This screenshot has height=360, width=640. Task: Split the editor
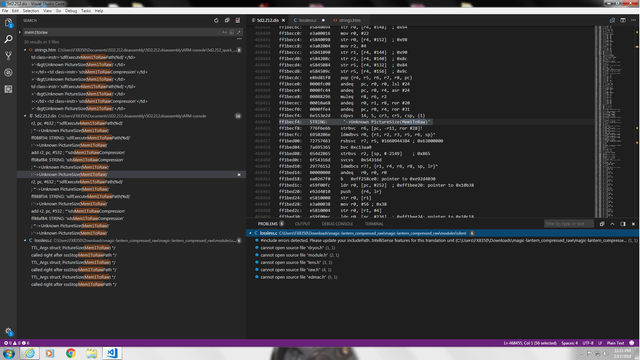click(623, 20)
